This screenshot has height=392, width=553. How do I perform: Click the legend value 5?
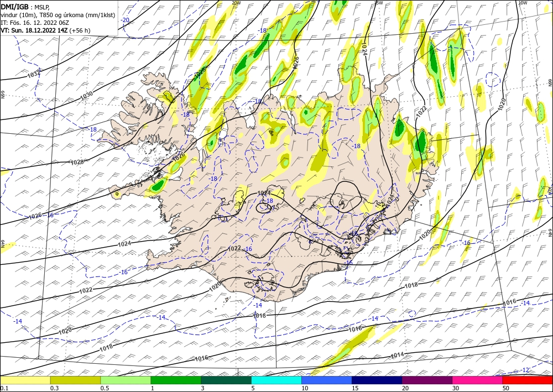(x=253, y=388)
